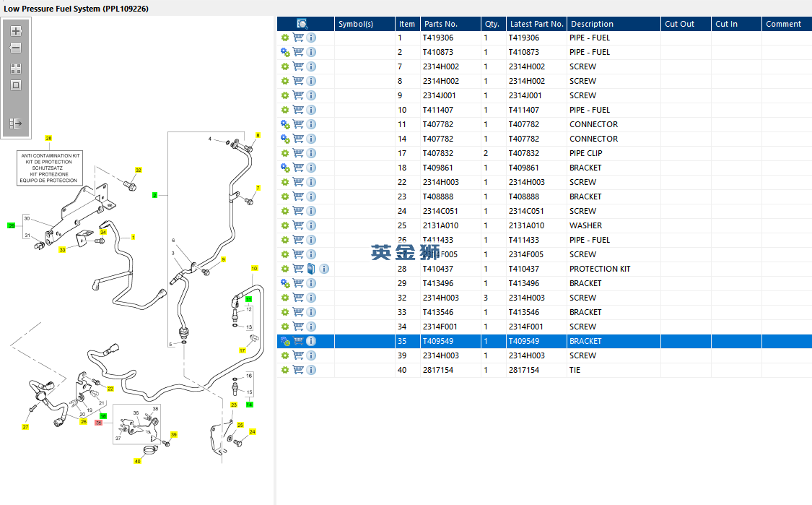Open info for item 1 T419306
The image size is (812, 505).
click(310, 38)
